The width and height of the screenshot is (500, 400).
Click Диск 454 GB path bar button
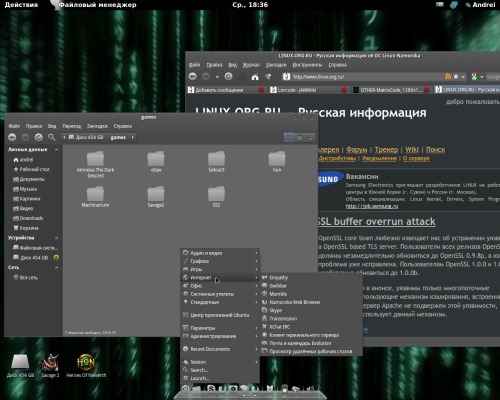[x=86, y=137]
